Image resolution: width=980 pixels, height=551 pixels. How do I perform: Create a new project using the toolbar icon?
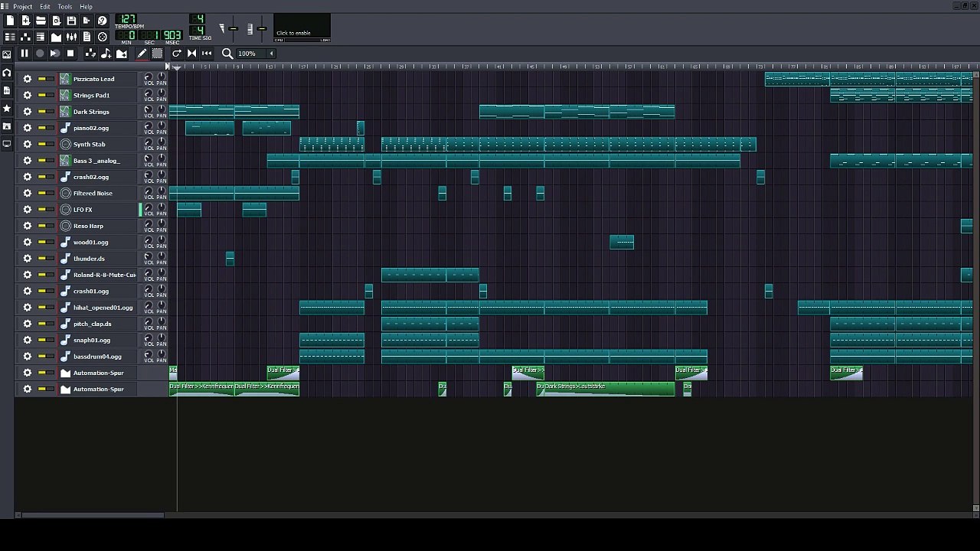pos(10,21)
